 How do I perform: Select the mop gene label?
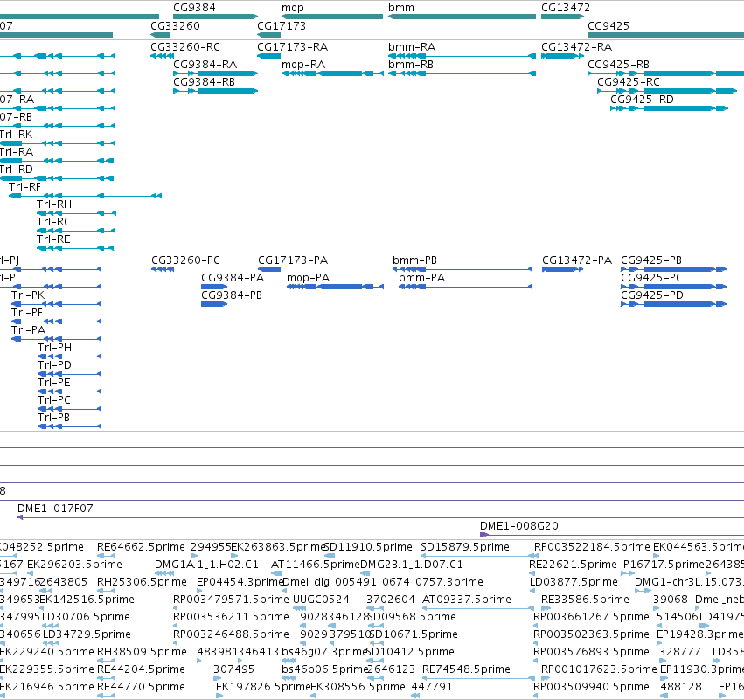click(292, 8)
